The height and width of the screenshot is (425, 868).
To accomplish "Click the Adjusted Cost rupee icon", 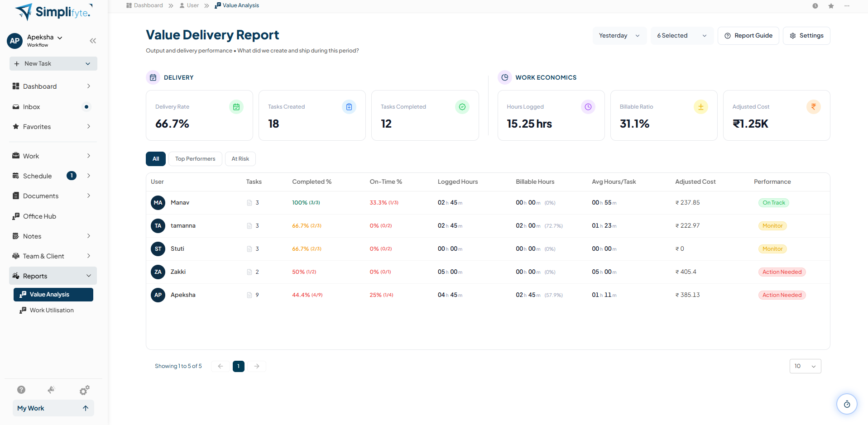I will [x=814, y=107].
